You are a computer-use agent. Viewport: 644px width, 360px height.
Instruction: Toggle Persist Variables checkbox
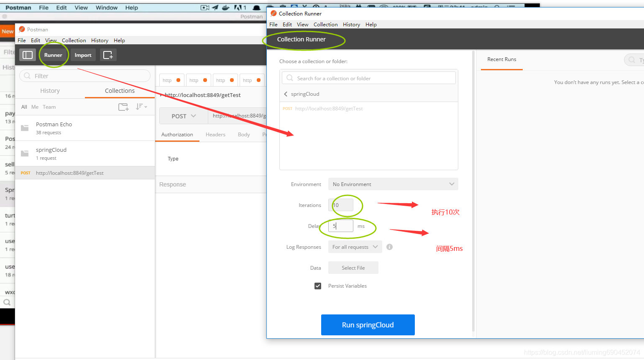point(318,286)
